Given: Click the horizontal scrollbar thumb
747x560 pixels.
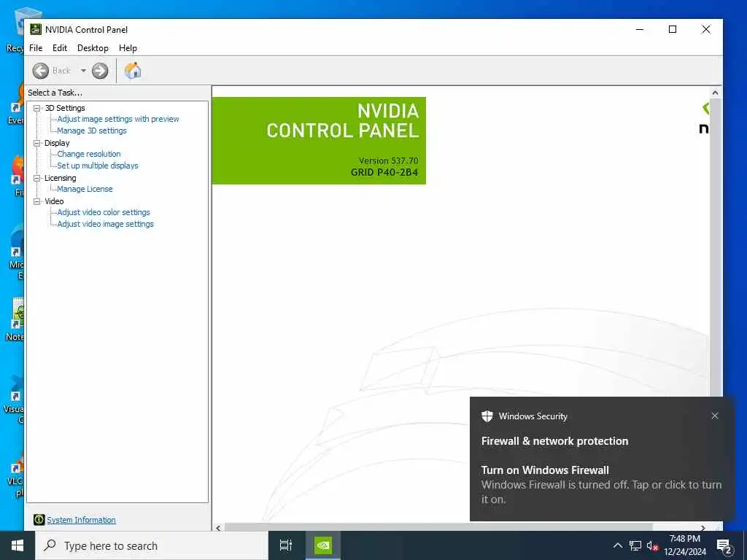Looking at the screenshot, I should click(438, 528).
